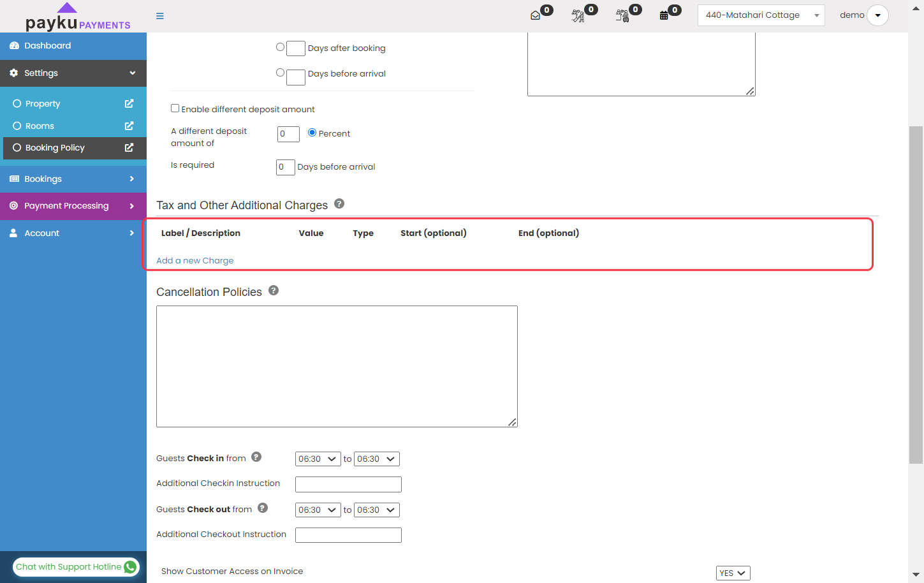The image size is (924, 583).
Task: Open the calendar bookings icon
Action: coord(664,15)
